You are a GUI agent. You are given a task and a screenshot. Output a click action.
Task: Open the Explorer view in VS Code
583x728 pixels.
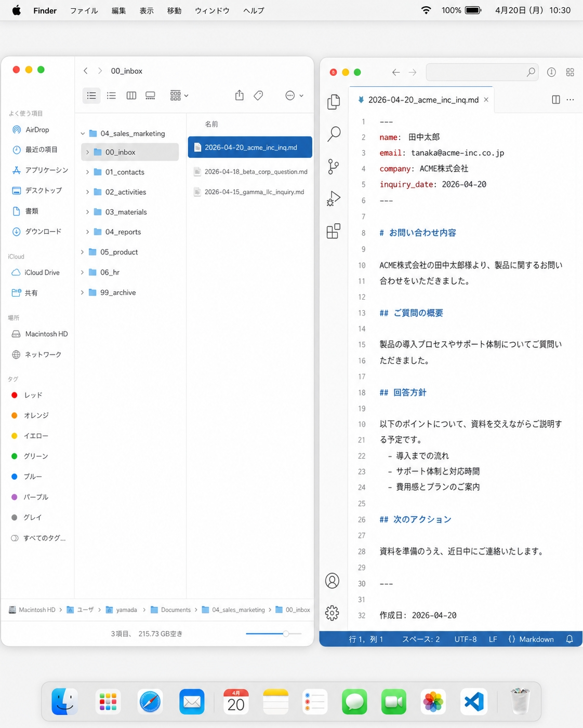[x=334, y=102]
